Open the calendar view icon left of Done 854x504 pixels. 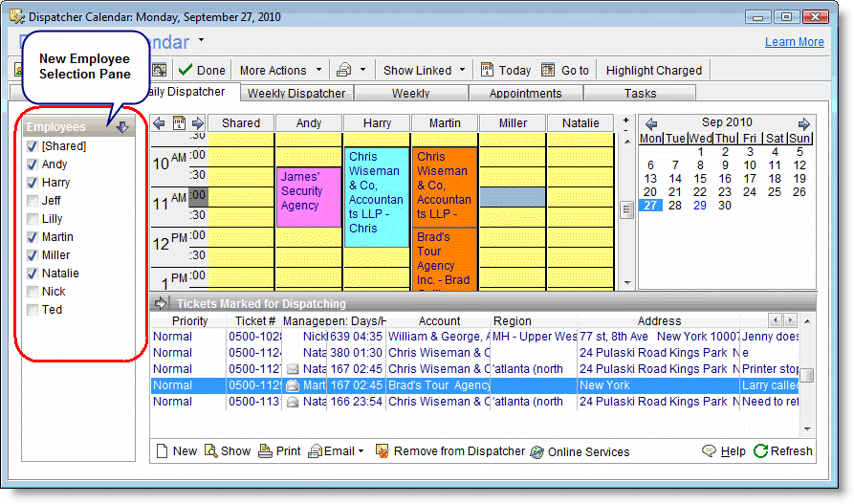coord(159,70)
